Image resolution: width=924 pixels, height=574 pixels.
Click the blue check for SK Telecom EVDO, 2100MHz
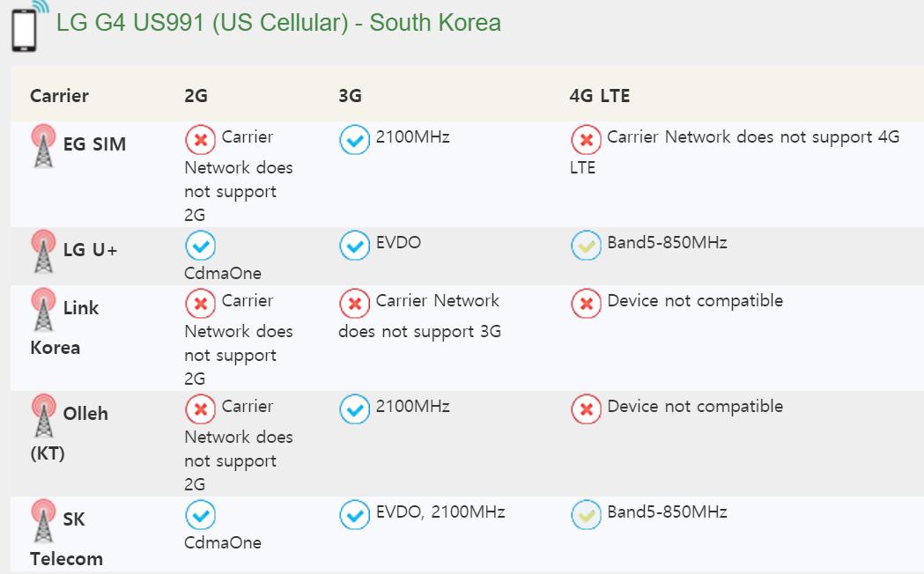click(354, 514)
